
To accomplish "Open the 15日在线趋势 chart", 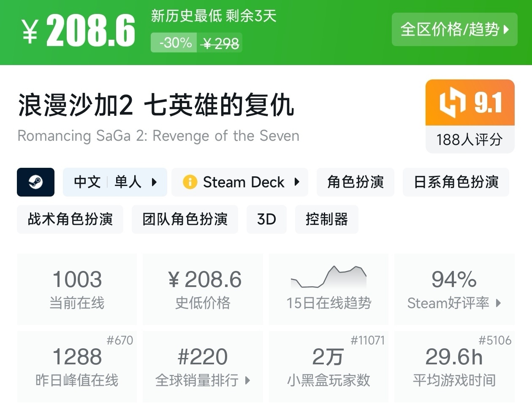I will (x=328, y=289).
